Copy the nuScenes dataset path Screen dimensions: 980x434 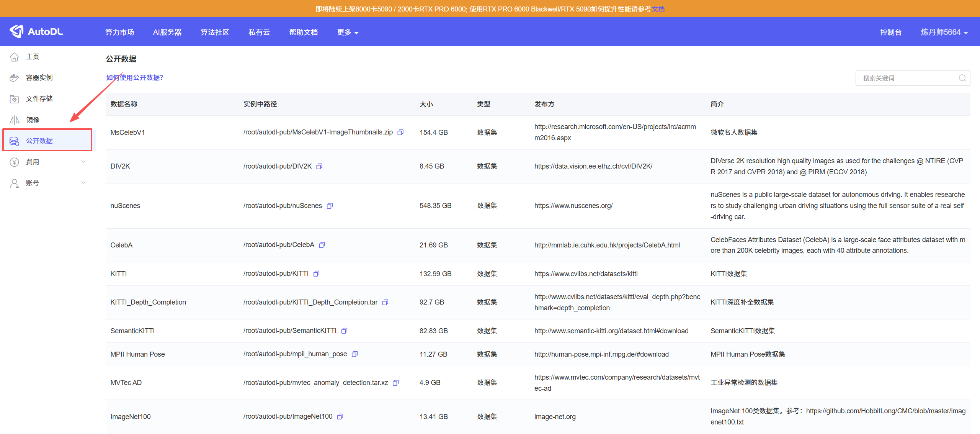330,206
